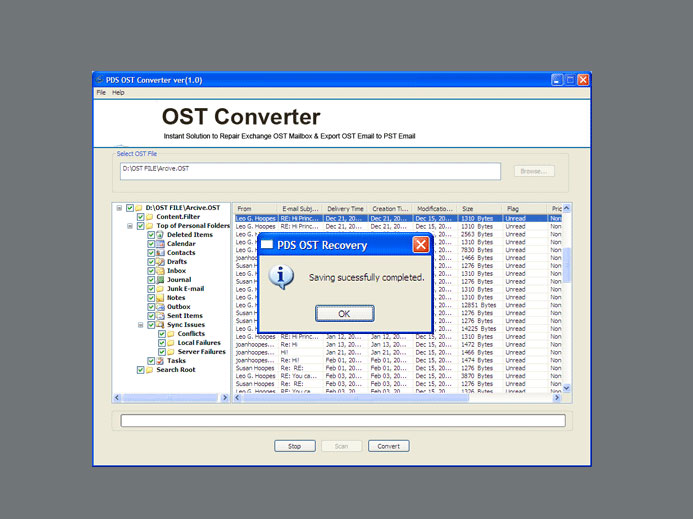Image resolution: width=693 pixels, height=519 pixels.
Task: Select the Server Failures tree item
Action: tap(202, 352)
